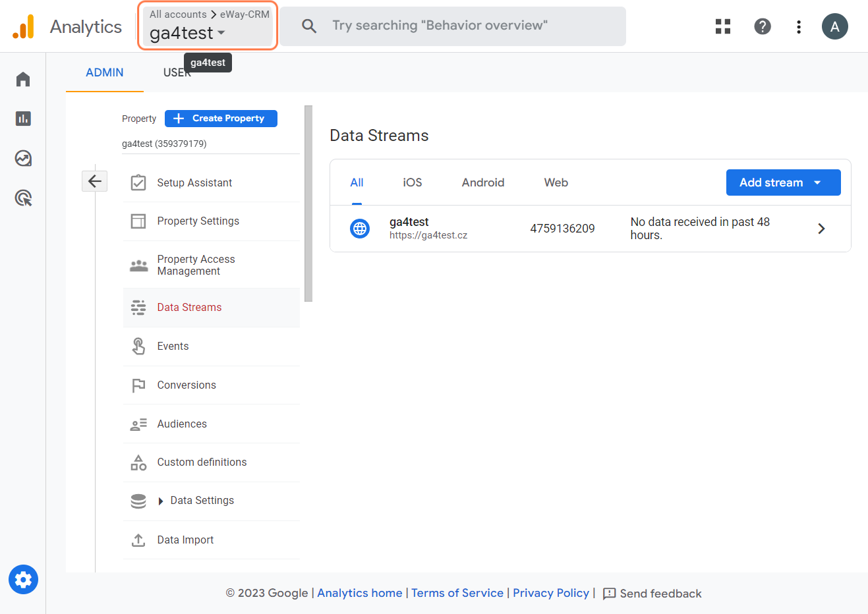Open the Advertising target icon in sidebar
Screen dimensions: 868x614
[23, 198]
